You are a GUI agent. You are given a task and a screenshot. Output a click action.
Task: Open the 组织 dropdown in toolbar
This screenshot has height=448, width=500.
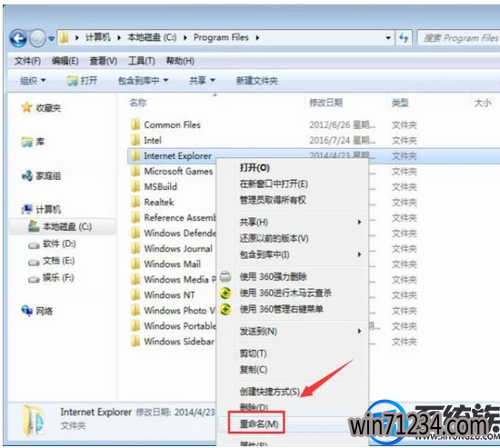pos(33,81)
